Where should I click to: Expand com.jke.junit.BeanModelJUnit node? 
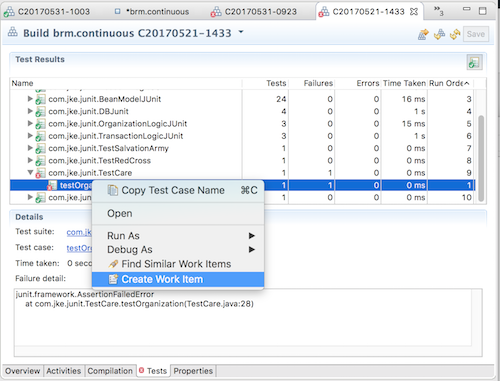pyautogui.click(x=30, y=99)
